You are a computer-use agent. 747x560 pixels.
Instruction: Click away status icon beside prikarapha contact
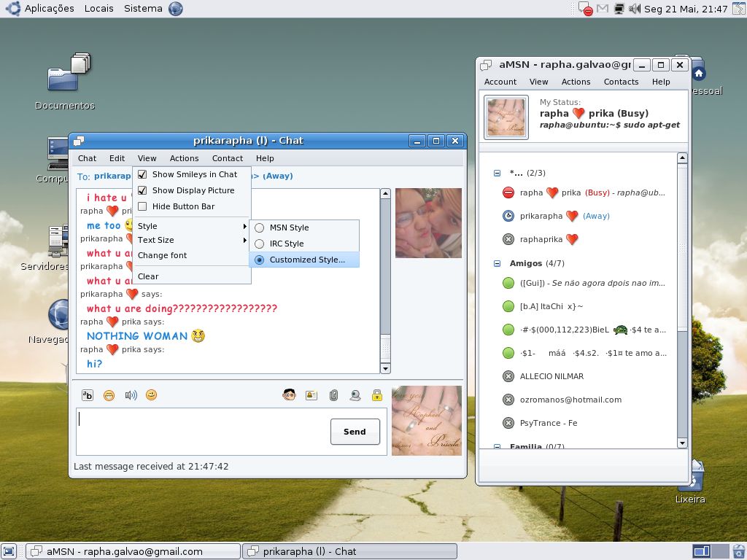click(508, 216)
